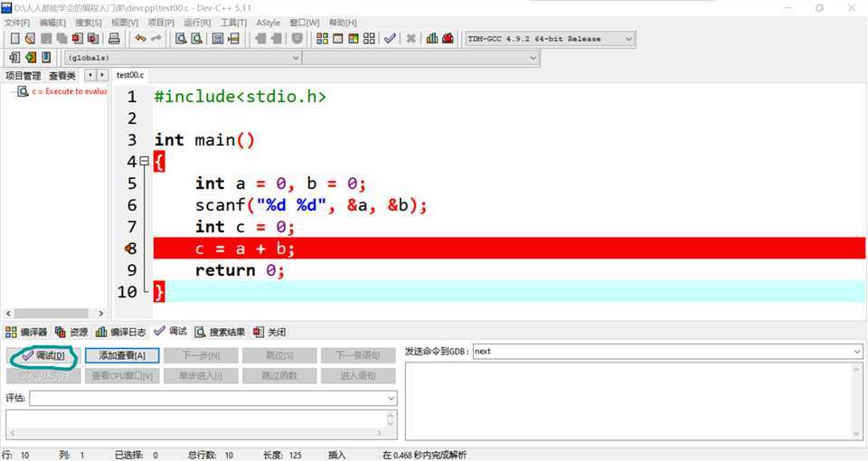Click the New file toolbar icon
The image size is (868, 461).
point(14,39)
